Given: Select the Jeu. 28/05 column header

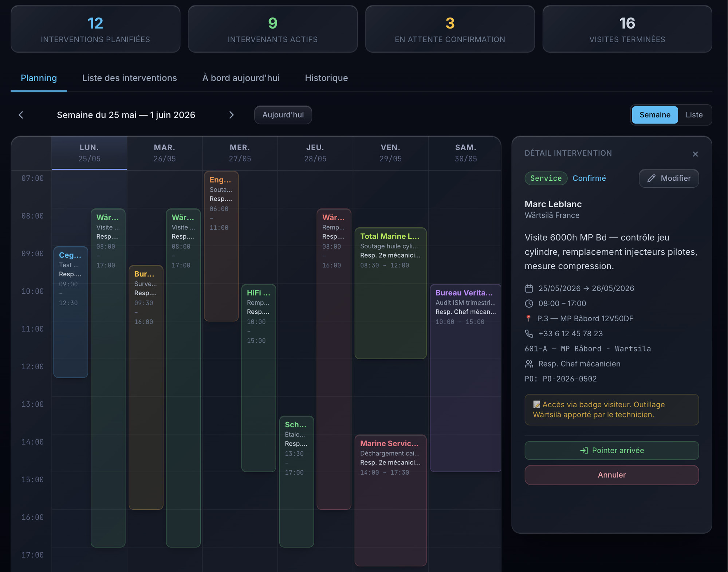Looking at the screenshot, I should [315, 153].
